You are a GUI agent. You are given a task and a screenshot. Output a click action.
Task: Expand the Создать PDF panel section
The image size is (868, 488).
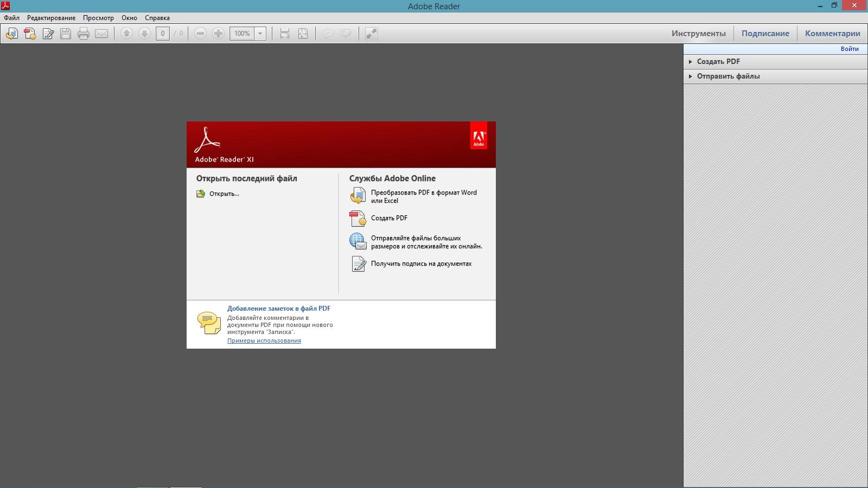775,61
